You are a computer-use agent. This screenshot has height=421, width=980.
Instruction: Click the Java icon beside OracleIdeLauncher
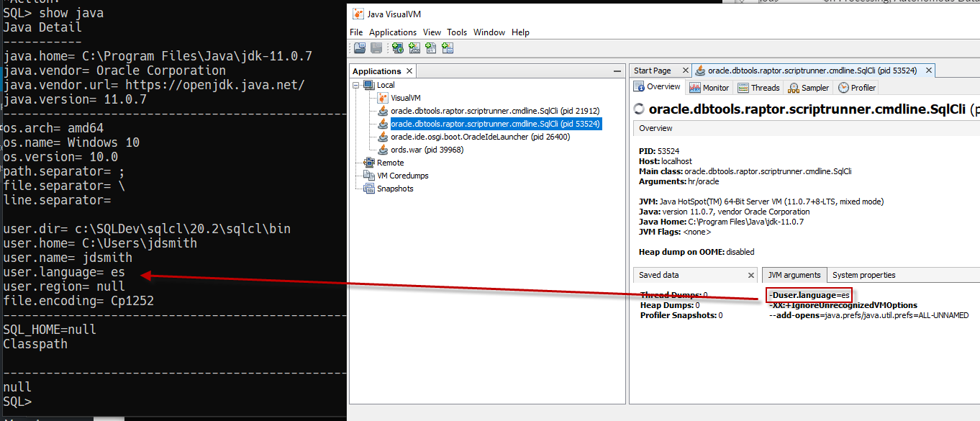[383, 137]
